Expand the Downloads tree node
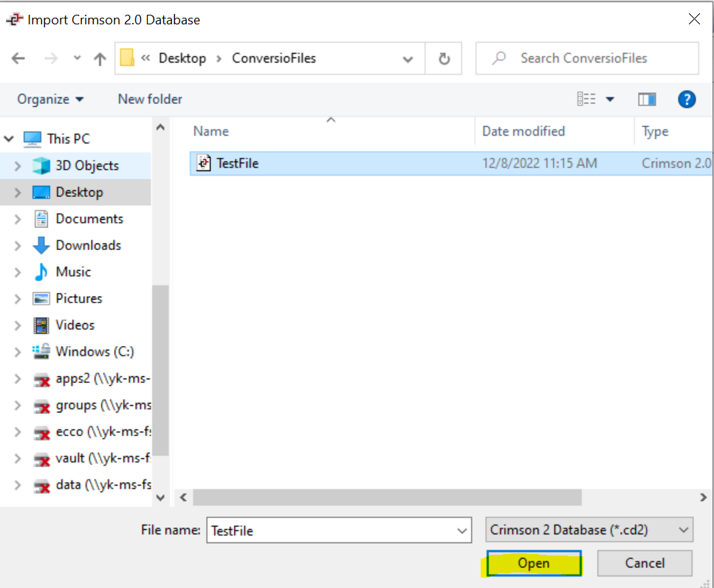The image size is (714, 588). coord(18,246)
